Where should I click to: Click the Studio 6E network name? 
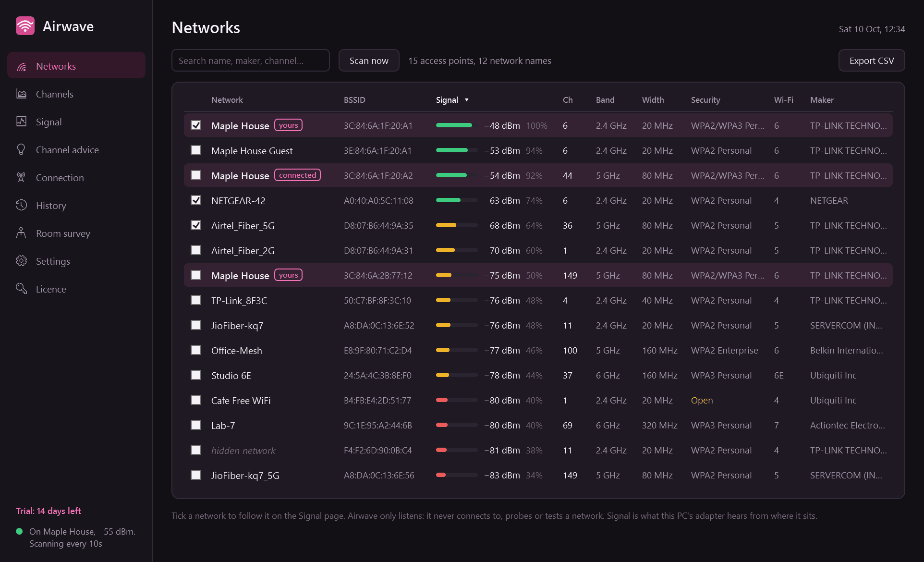[231, 375]
